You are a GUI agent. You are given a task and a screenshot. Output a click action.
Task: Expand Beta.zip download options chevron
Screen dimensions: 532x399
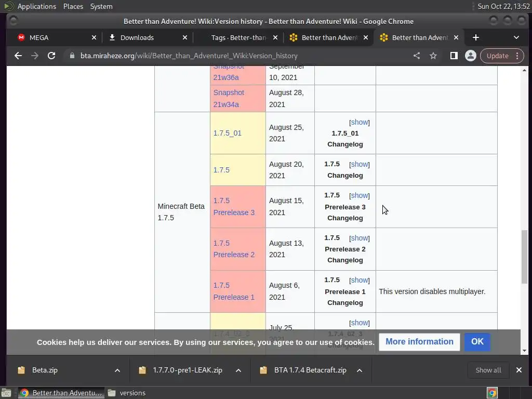pyautogui.click(x=117, y=370)
